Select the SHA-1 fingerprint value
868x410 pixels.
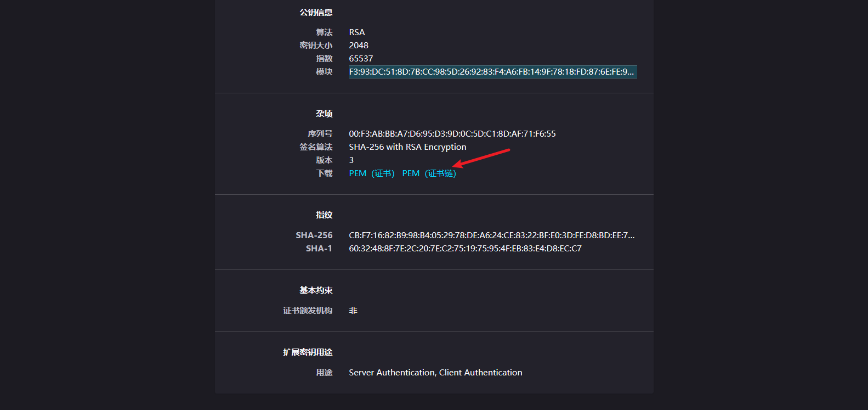(x=465, y=249)
